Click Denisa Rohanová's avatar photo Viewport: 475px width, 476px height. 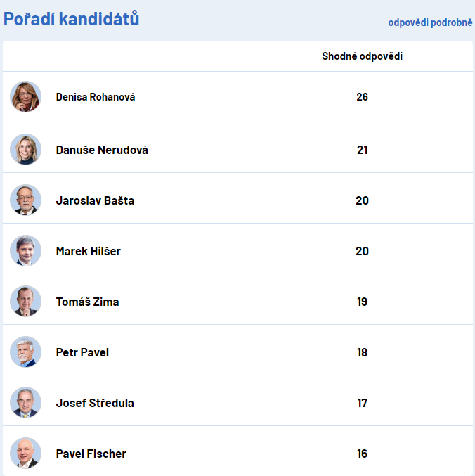(25, 96)
